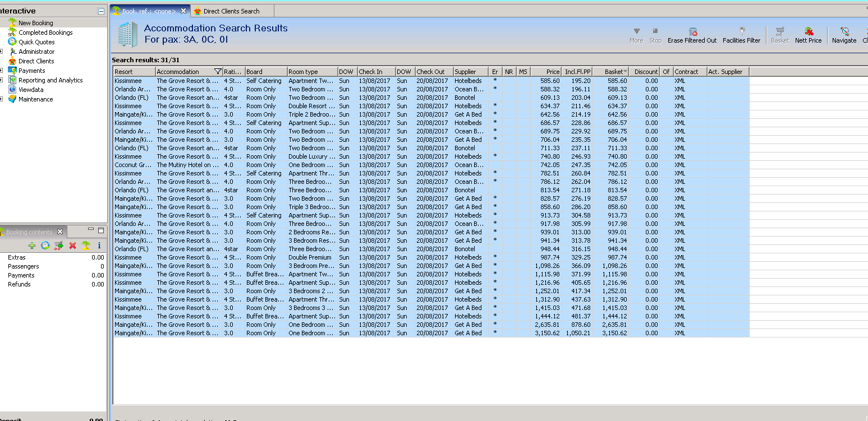Viewport: 868px width, 421px height.
Task: Sort results by the Board column
Action: pyautogui.click(x=266, y=72)
